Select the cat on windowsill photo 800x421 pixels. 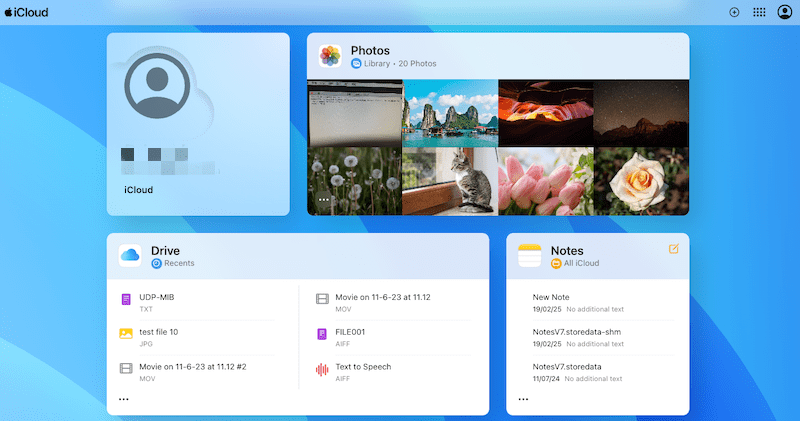(449, 181)
